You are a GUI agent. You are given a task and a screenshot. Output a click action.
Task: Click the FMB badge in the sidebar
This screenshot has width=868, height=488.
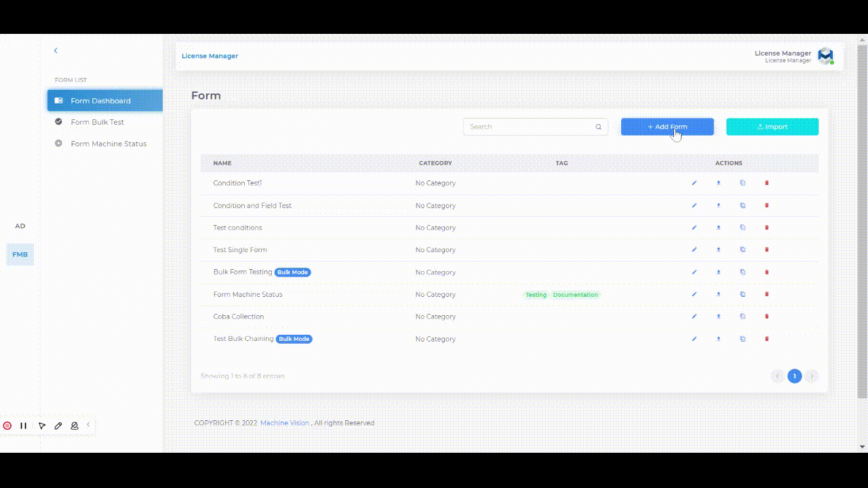point(20,254)
